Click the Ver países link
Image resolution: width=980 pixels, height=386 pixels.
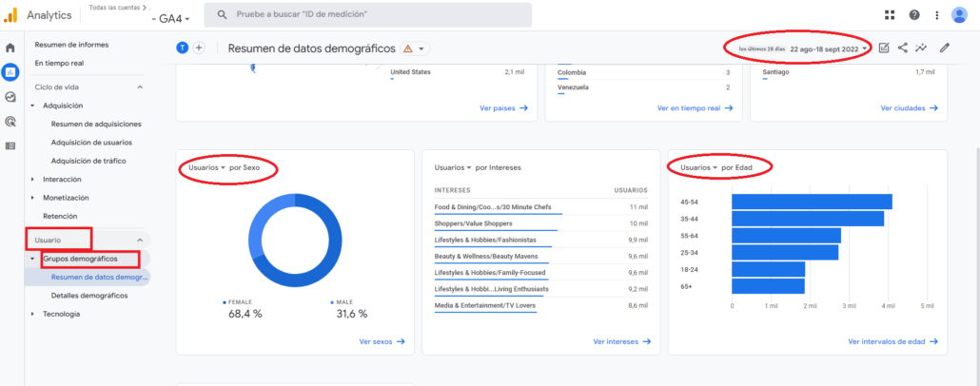click(503, 108)
